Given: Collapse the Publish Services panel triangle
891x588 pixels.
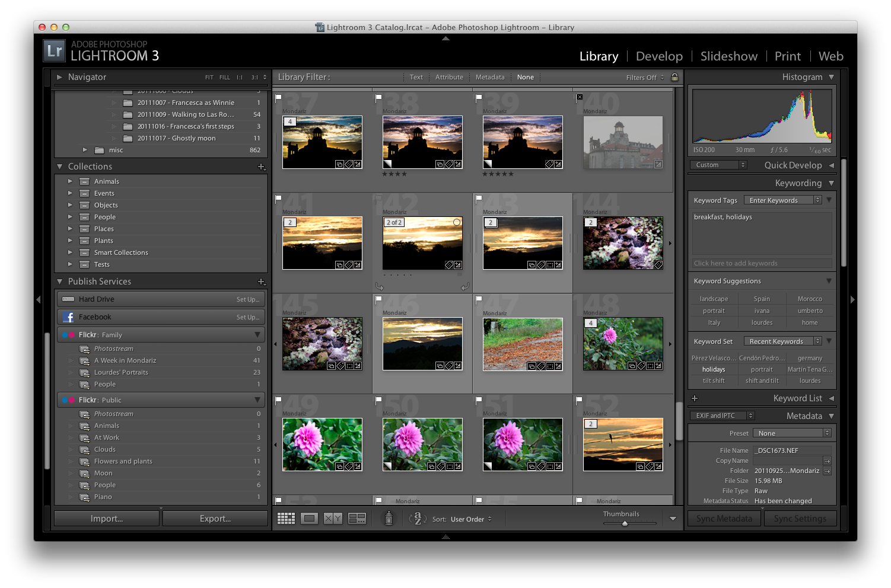Looking at the screenshot, I should (59, 282).
